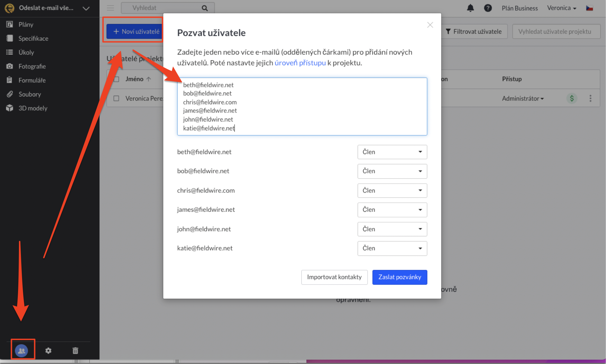Open the three-dot menu for Veronica
The image size is (606, 364).
(590, 98)
